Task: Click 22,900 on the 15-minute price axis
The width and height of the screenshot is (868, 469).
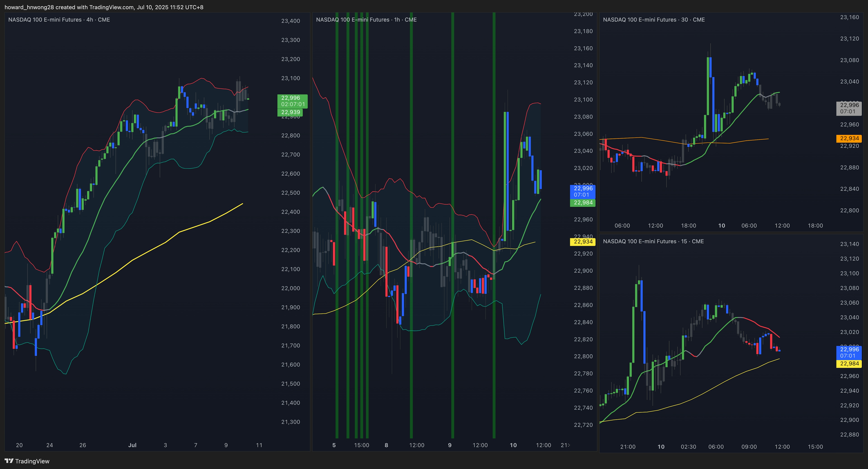Action: click(x=849, y=420)
